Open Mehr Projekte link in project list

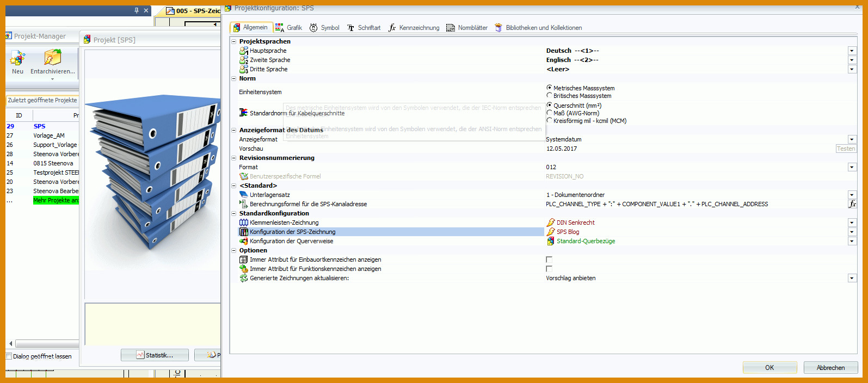(56, 200)
